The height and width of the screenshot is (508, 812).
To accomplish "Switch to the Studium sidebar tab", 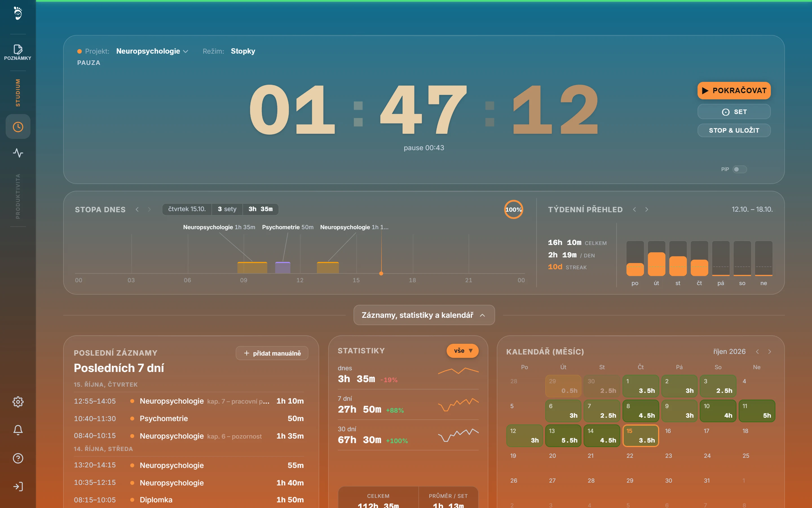I will [x=18, y=93].
